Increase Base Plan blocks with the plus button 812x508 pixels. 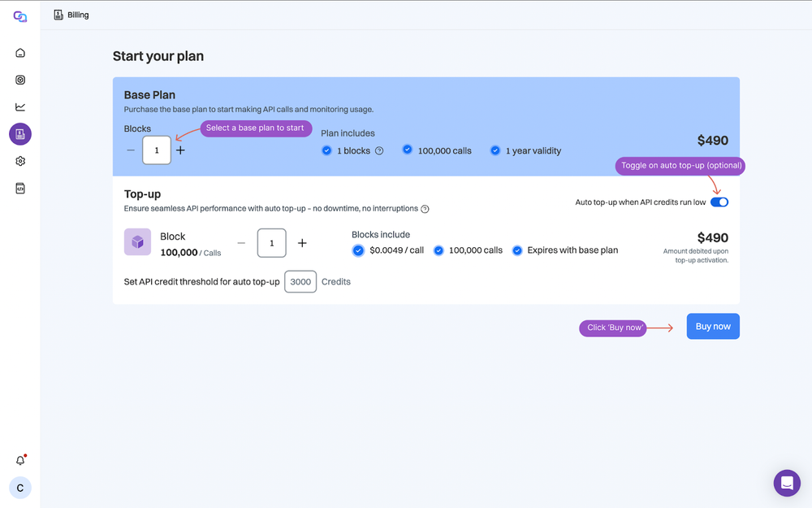coord(179,150)
